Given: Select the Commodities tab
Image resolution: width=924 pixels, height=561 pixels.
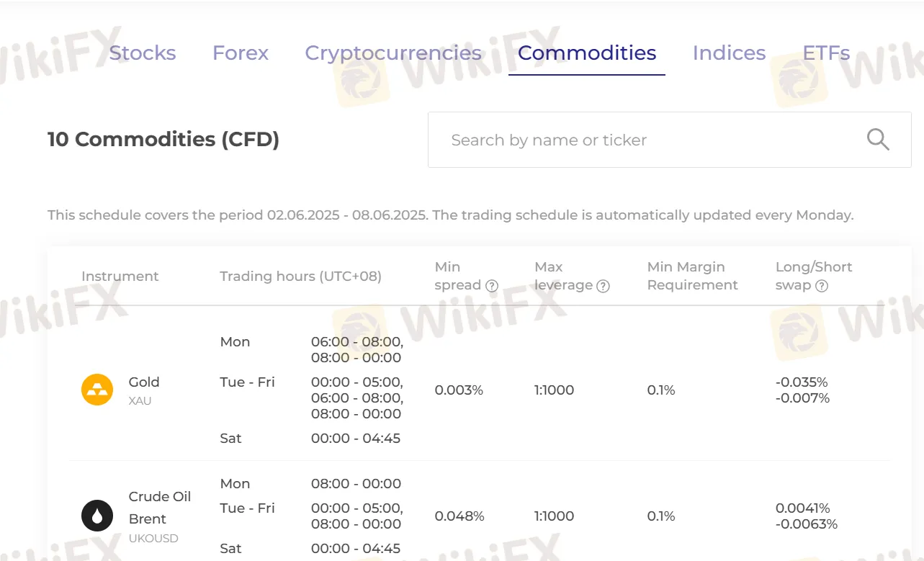Looking at the screenshot, I should [x=587, y=53].
